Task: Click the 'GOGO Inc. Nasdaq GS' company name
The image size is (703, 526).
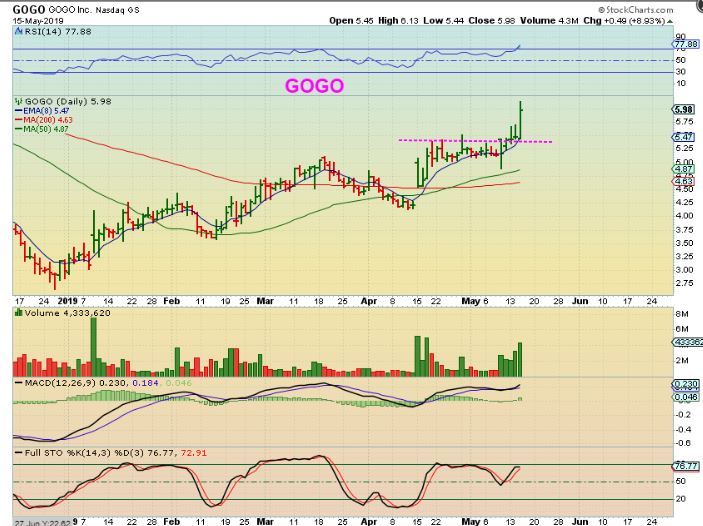Action: (94, 9)
